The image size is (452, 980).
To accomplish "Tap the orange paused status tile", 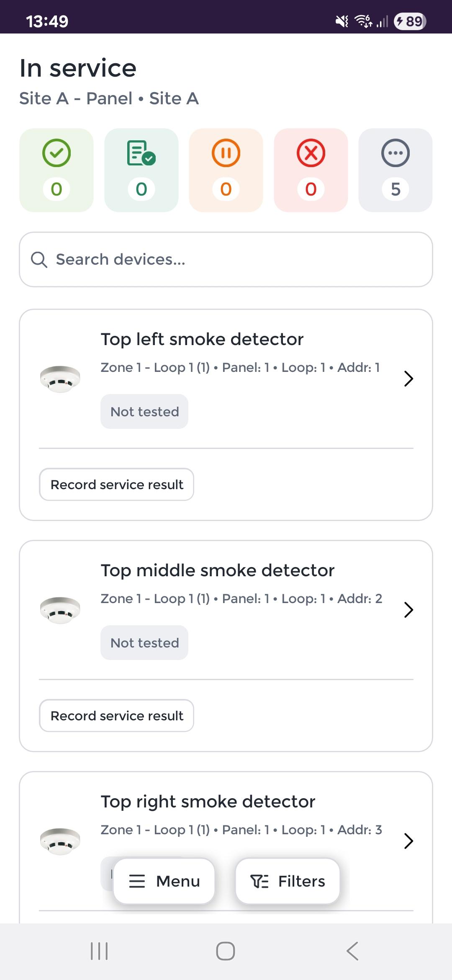I will [226, 170].
